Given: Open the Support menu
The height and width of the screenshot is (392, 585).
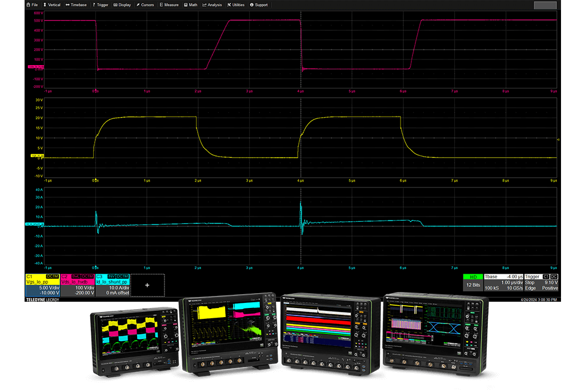Looking at the screenshot, I should click(x=258, y=5).
